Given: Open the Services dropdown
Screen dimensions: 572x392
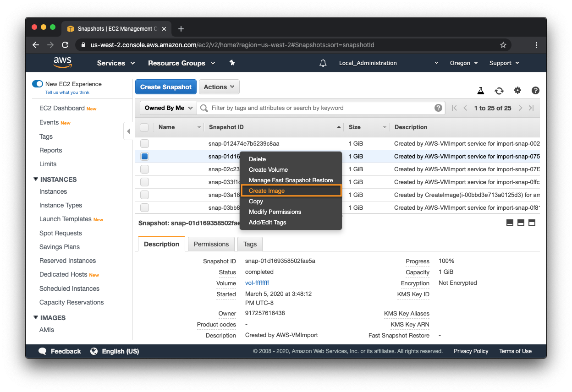Looking at the screenshot, I should tap(116, 63).
